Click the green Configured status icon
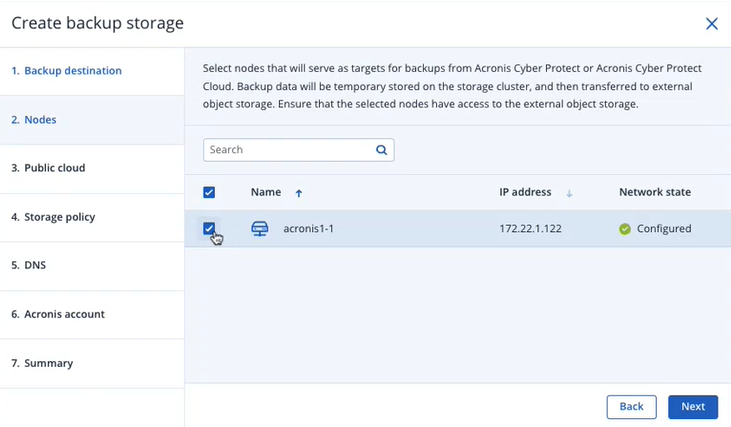731x427 pixels. (x=625, y=229)
